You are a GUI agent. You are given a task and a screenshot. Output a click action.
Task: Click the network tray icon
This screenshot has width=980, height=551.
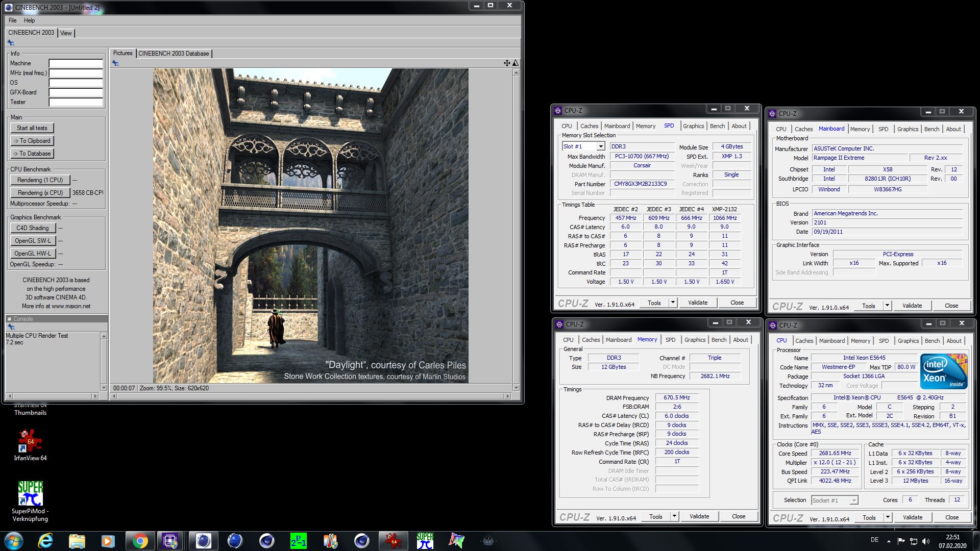(914, 541)
